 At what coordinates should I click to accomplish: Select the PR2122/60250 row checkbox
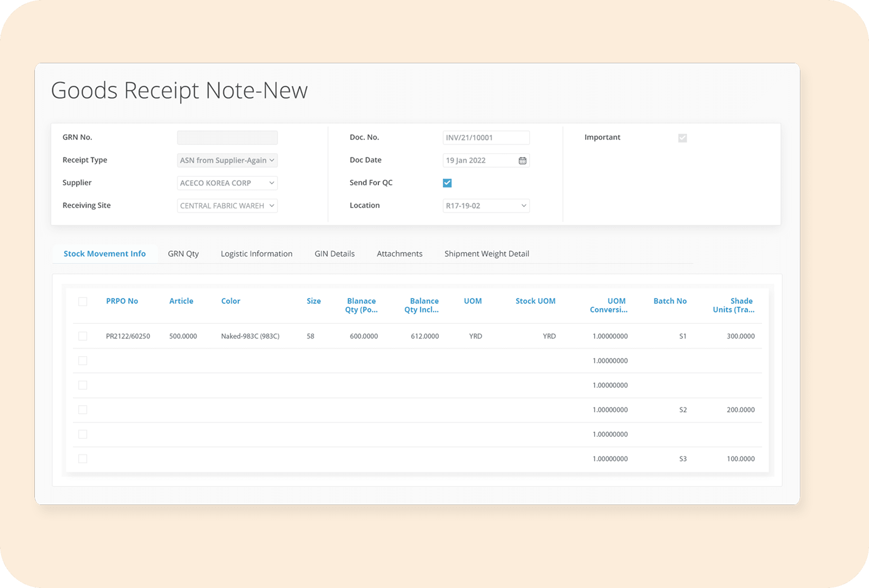click(82, 337)
